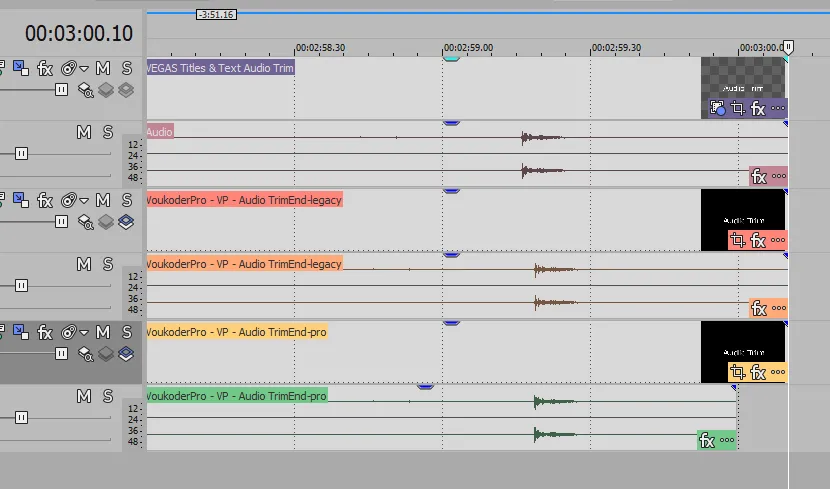
Task: Click the cyan marker on the VEGAS Titles event
Action: (x=451, y=59)
